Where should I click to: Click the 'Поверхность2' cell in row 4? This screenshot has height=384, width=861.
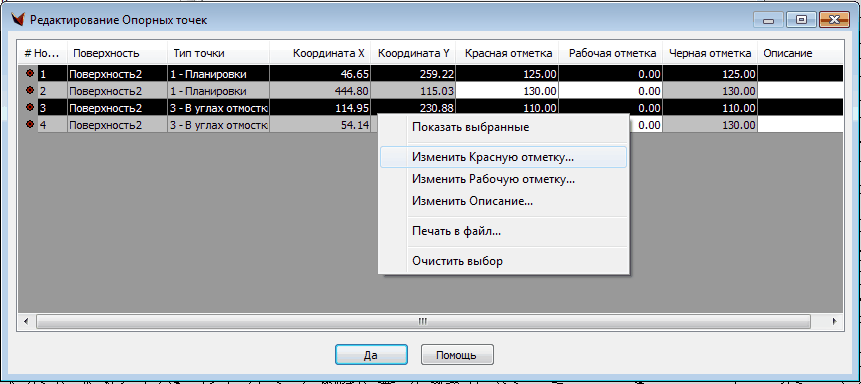117,125
